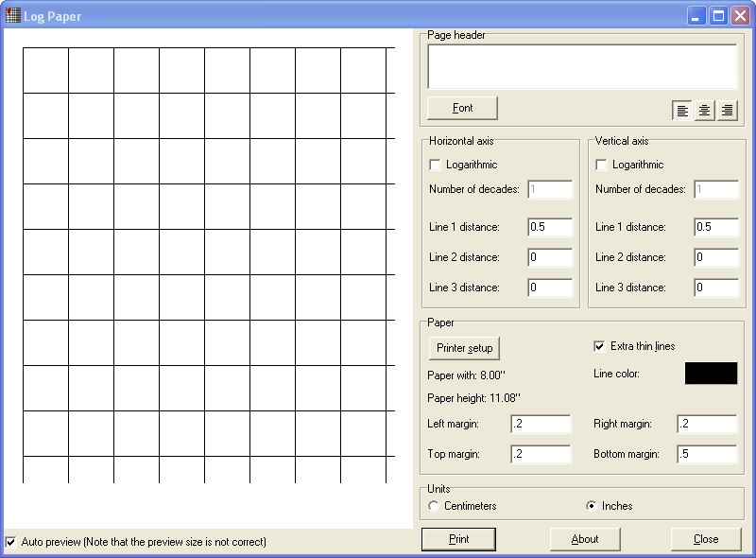Click the Left margin input field
756x558 pixels.
(x=541, y=426)
